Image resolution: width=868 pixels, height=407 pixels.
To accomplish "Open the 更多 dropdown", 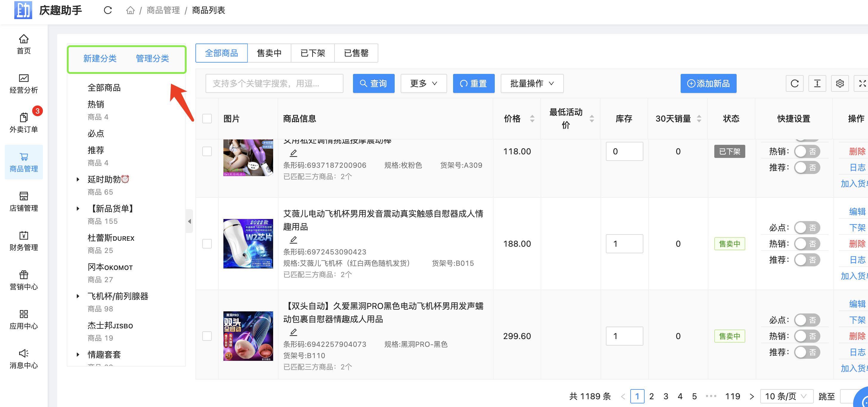I will pyautogui.click(x=423, y=83).
